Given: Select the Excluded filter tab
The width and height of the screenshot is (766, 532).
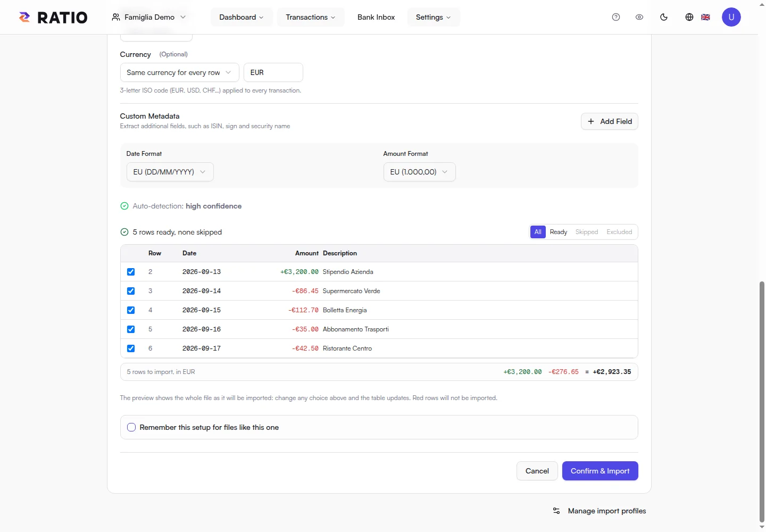Looking at the screenshot, I should pyautogui.click(x=619, y=232).
